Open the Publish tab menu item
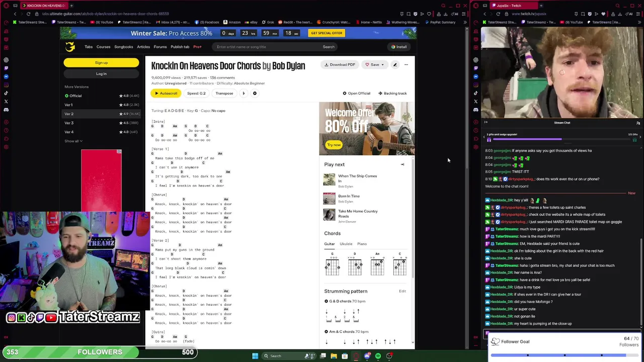The height and width of the screenshot is (362, 644). point(180,47)
